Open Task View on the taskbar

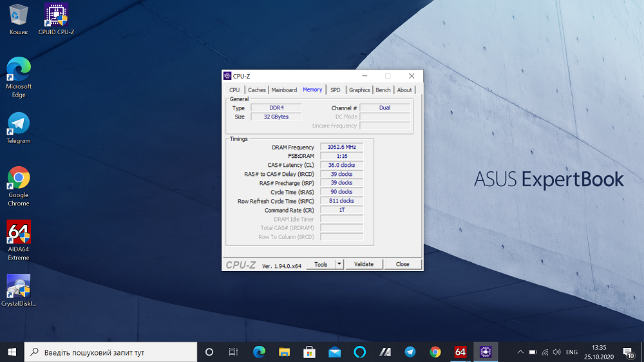(x=233, y=352)
